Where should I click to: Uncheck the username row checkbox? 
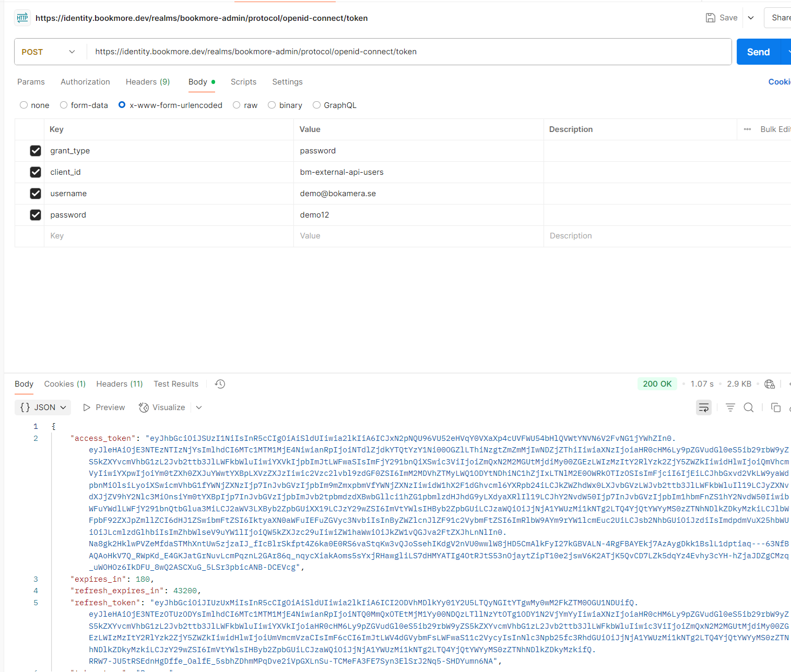tap(36, 194)
